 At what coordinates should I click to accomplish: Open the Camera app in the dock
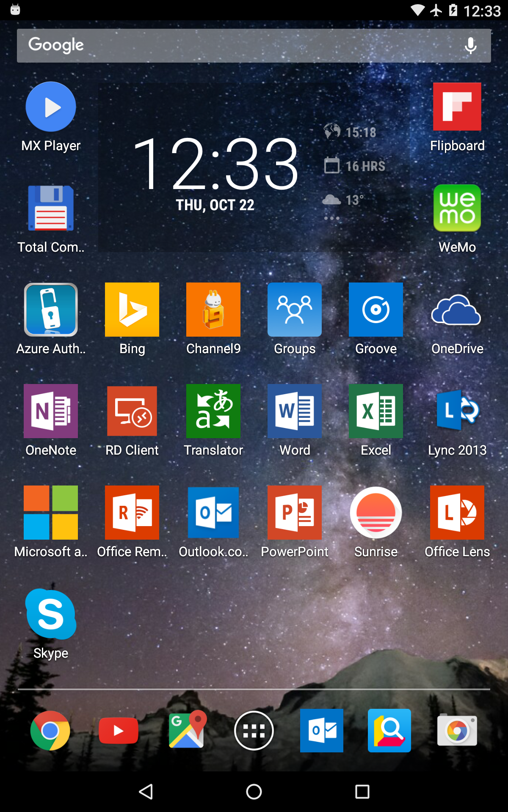coord(457,730)
